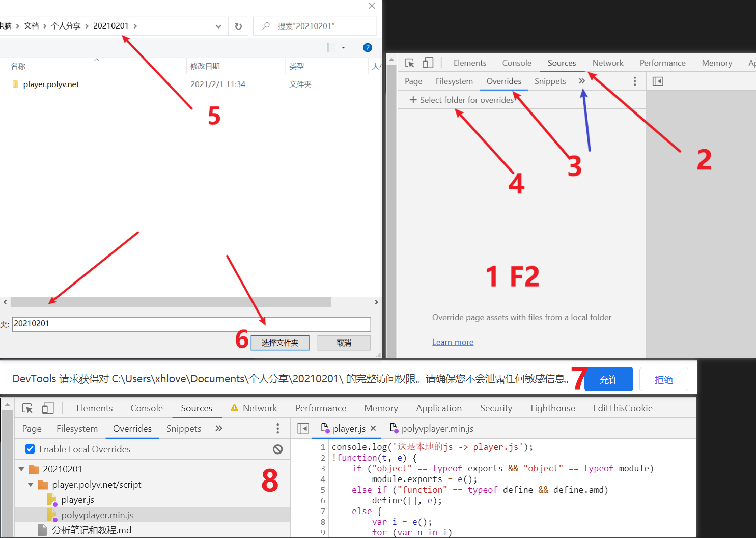The width and height of the screenshot is (756, 538).
Task: Sort by 名称 column header
Action: pyautogui.click(x=18, y=66)
